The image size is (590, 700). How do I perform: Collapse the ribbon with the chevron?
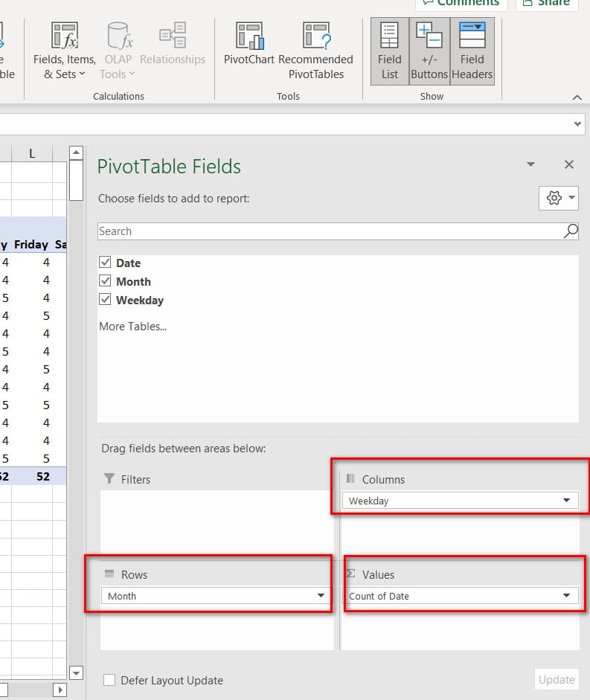(577, 97)
